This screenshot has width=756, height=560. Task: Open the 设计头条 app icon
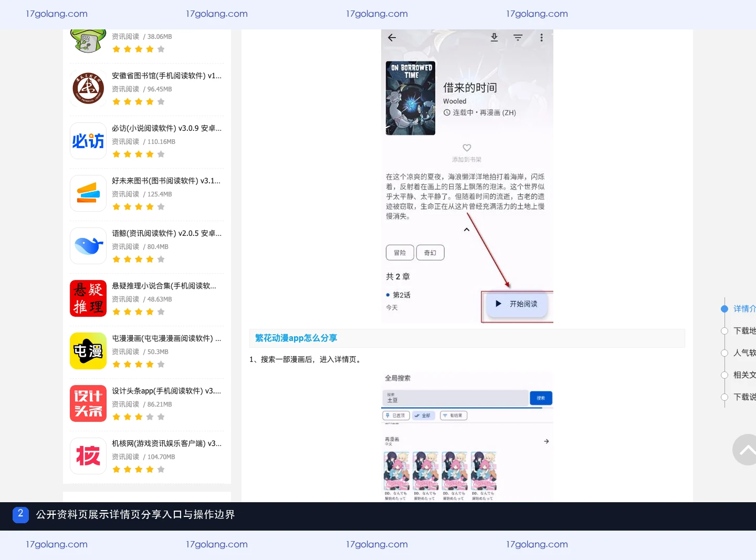[88, 403]
